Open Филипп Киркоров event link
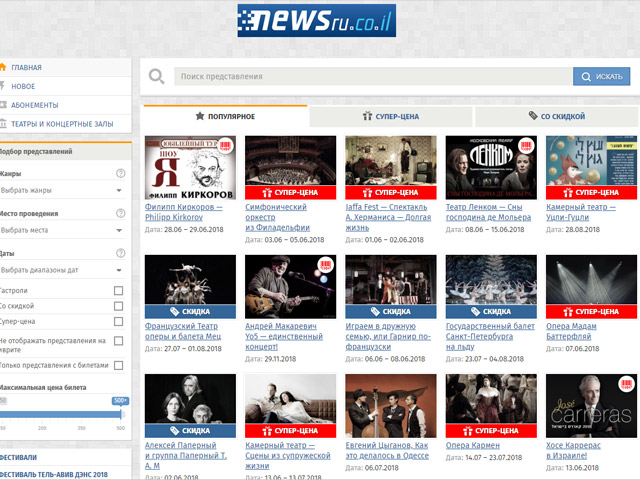640x480 pixels. (184, 212)
